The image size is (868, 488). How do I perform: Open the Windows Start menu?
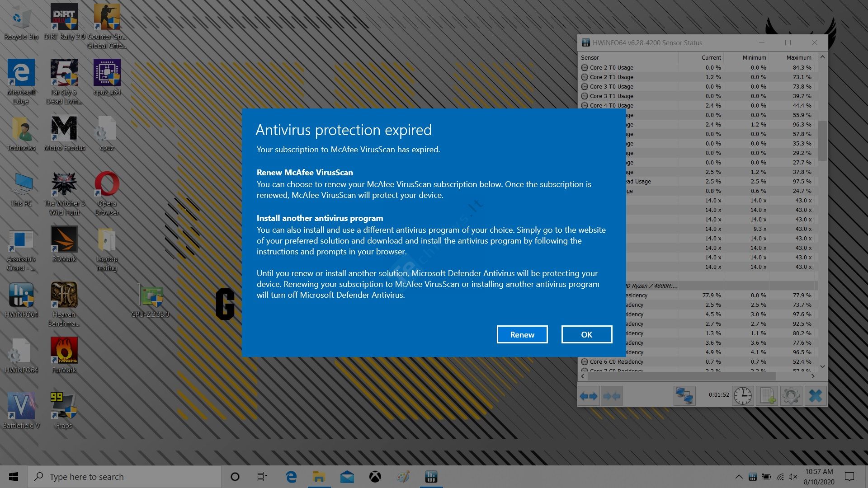14,477
